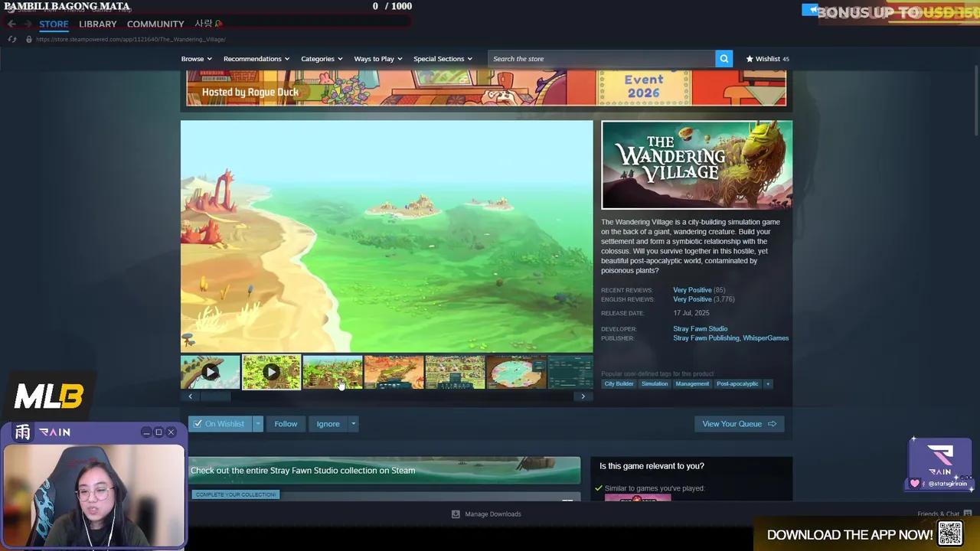The height and width of the screenshot is (551, 980).
Task: Open the Special Sections dropdown
Action: tap(443, 59)
